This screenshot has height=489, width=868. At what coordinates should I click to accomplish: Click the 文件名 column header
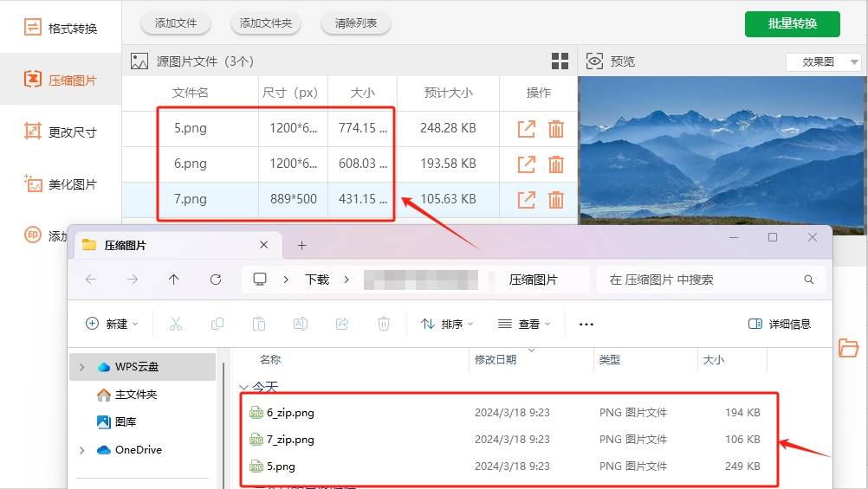click(x=190, y=93)
